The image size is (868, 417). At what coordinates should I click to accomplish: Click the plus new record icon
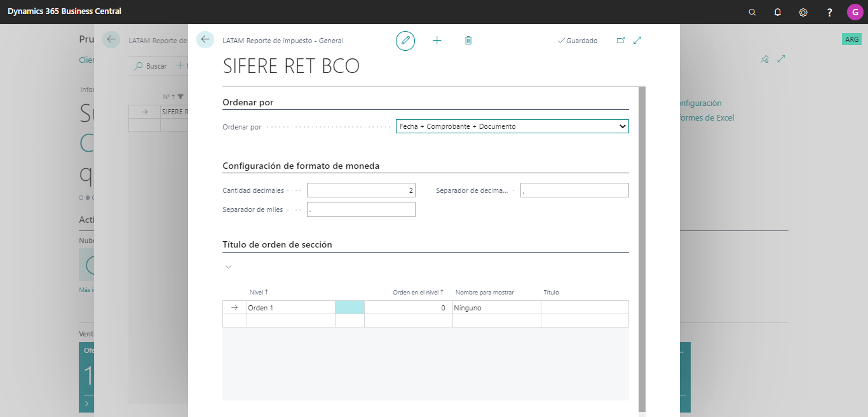tap(437, 41)
